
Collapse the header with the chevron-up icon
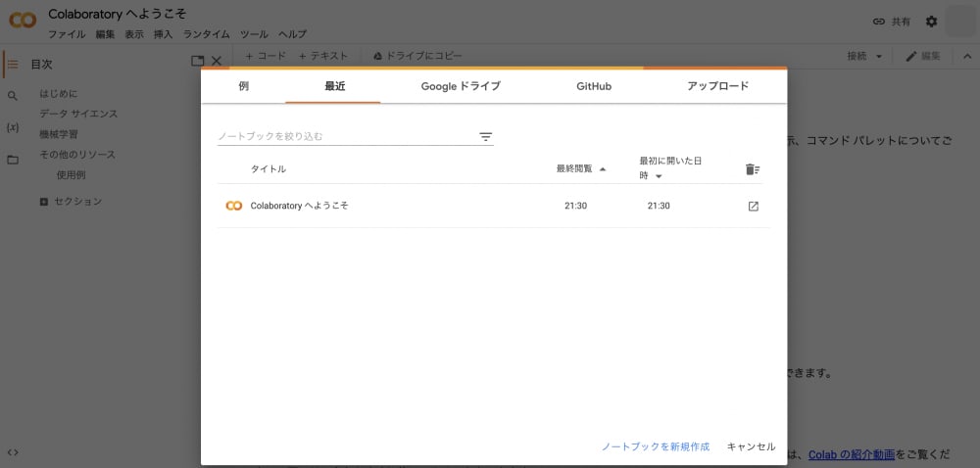coord(967,56)
